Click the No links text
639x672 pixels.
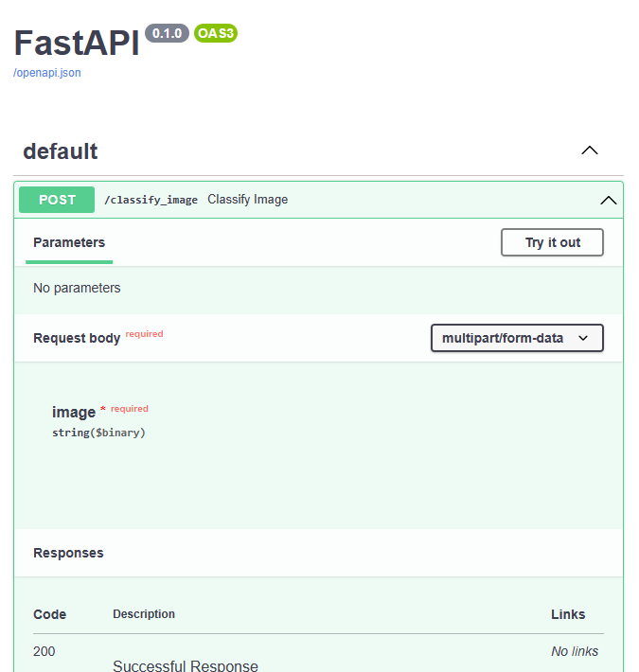[x=575, y=651]
